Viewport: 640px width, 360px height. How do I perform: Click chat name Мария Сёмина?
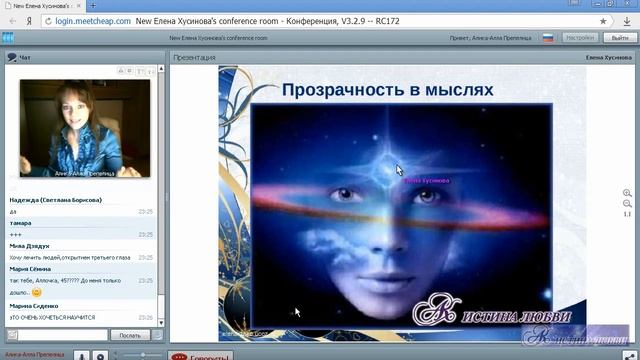click(30, 269)
